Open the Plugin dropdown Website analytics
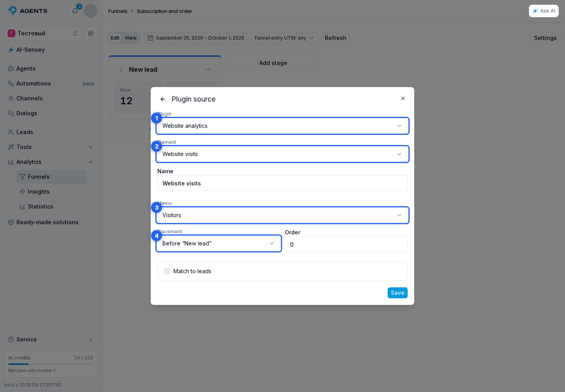565x392 pixels. (x=282, y=126)
